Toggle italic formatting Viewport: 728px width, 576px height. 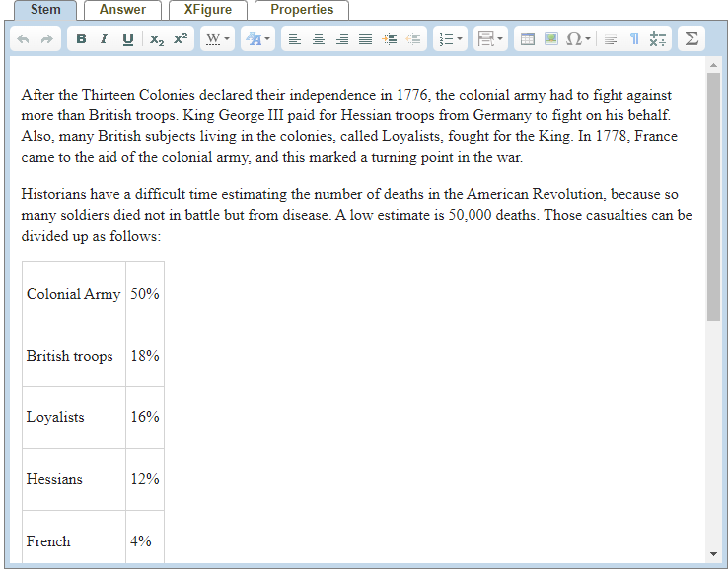pyautogui.click(x=104, y=39)
